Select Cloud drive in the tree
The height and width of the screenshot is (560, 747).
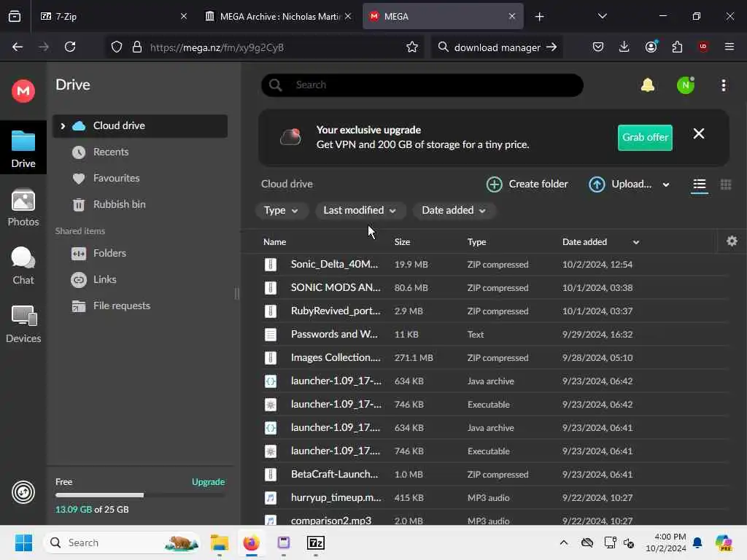tap(140, 126)
